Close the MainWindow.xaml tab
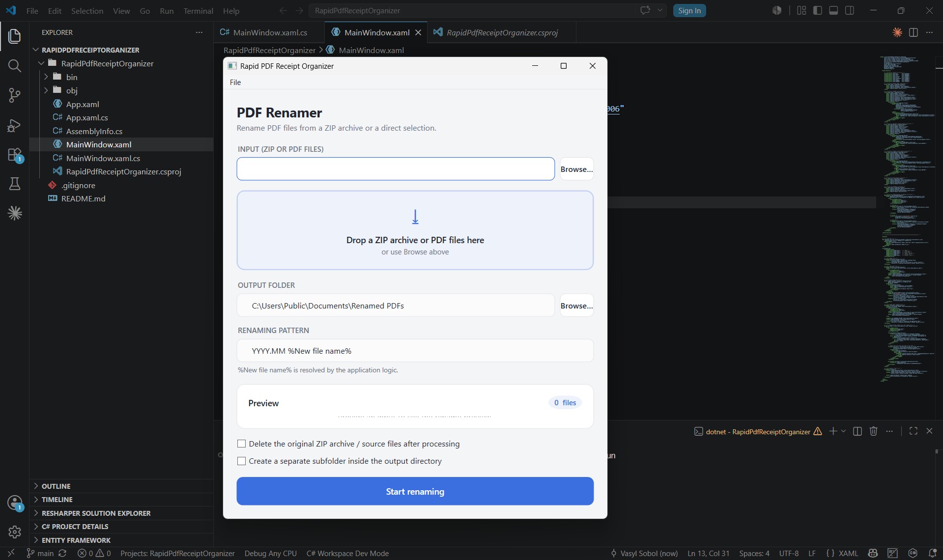This screenshot has height=560, width=943. point(418,32)
